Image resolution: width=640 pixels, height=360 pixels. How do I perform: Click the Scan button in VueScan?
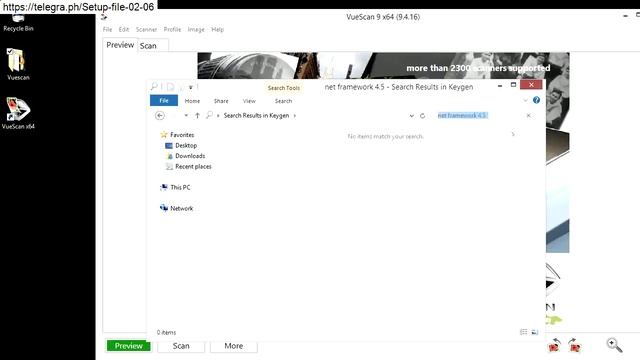pyautogui.click(x=181, y=346)
